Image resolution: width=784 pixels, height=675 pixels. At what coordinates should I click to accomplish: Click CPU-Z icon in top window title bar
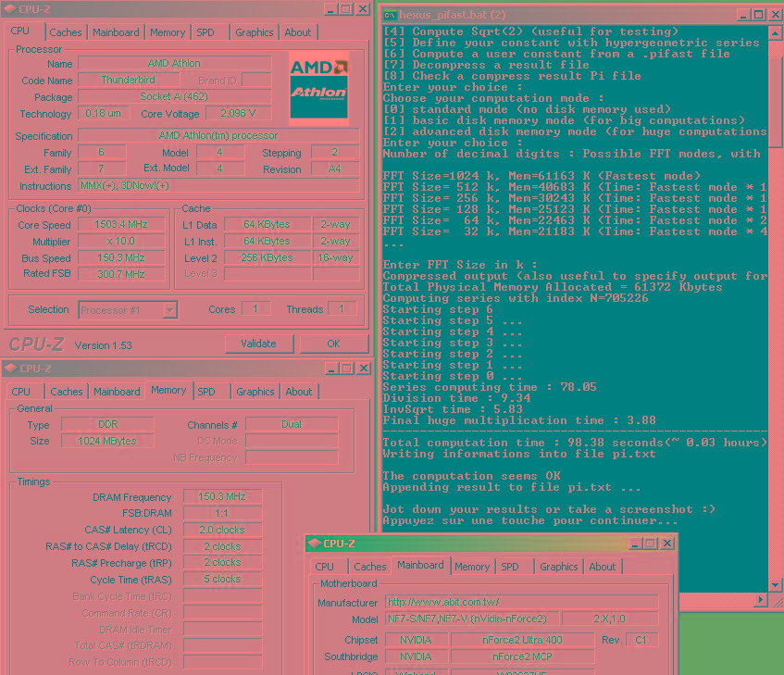click(x=9, y=9)
